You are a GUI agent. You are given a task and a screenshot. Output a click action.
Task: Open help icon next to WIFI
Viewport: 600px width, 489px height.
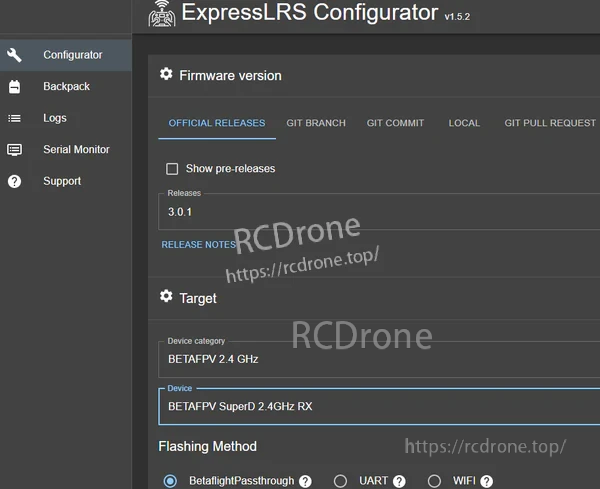tap(486, 481)
